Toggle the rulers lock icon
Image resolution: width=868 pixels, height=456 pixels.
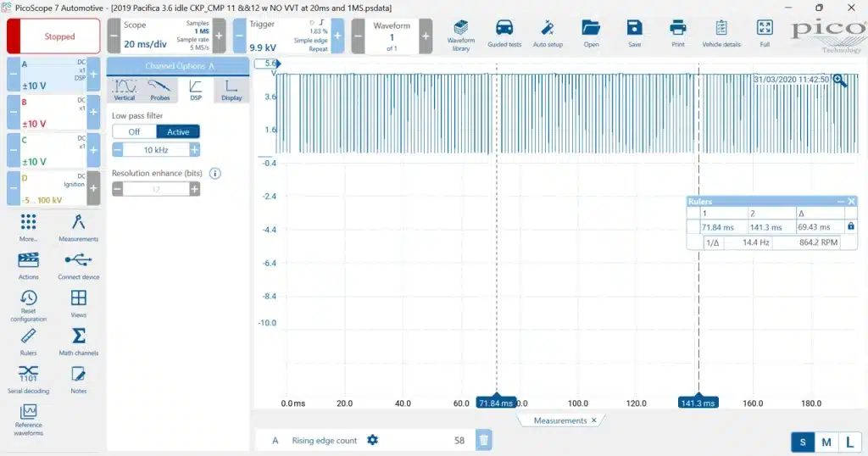[x=851, y=226]
